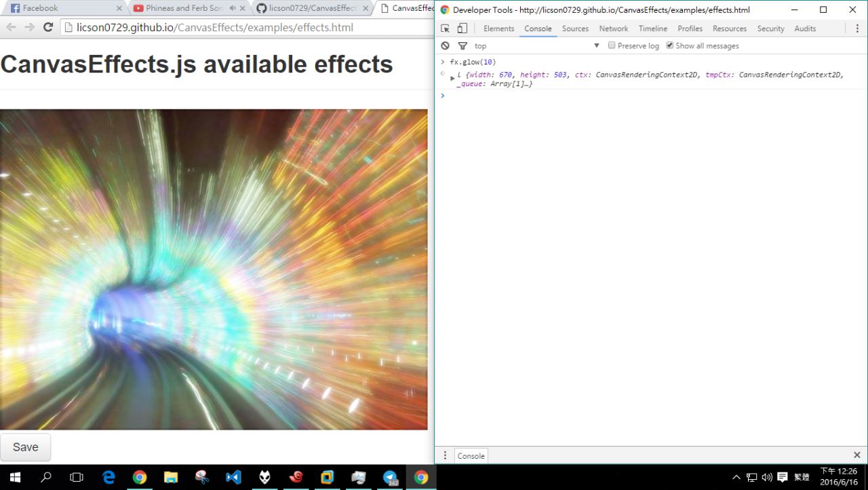Image resolution: width=868 pixels, height=490 pixels.
Task: Toggle device mode in DevTools
Action: tap(462, 29)
